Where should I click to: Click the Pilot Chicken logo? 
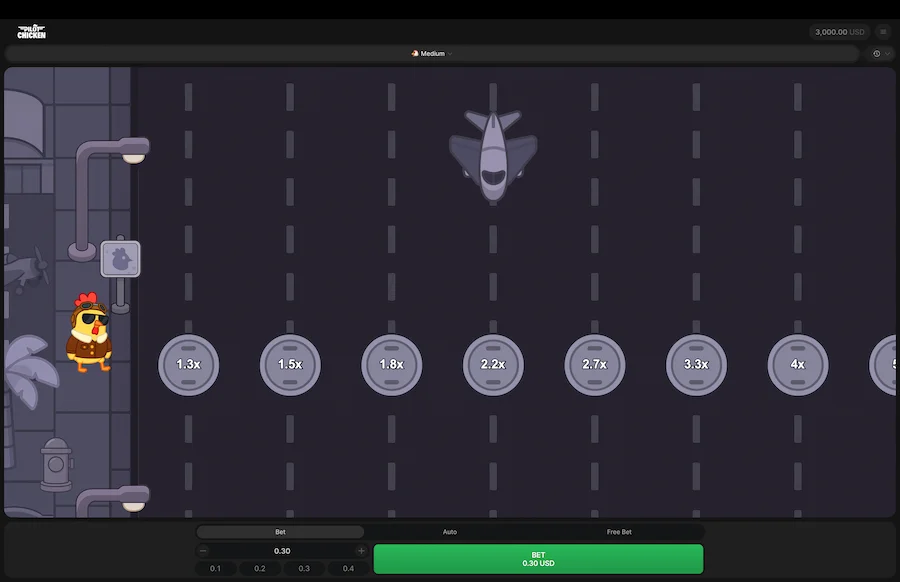tap(31, 32)
